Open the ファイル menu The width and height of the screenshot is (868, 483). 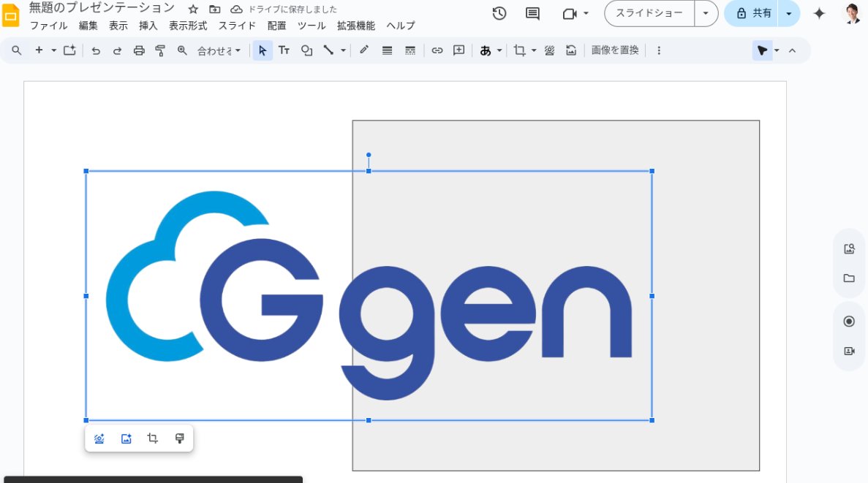pyautogui.click(x=48, y=26)
